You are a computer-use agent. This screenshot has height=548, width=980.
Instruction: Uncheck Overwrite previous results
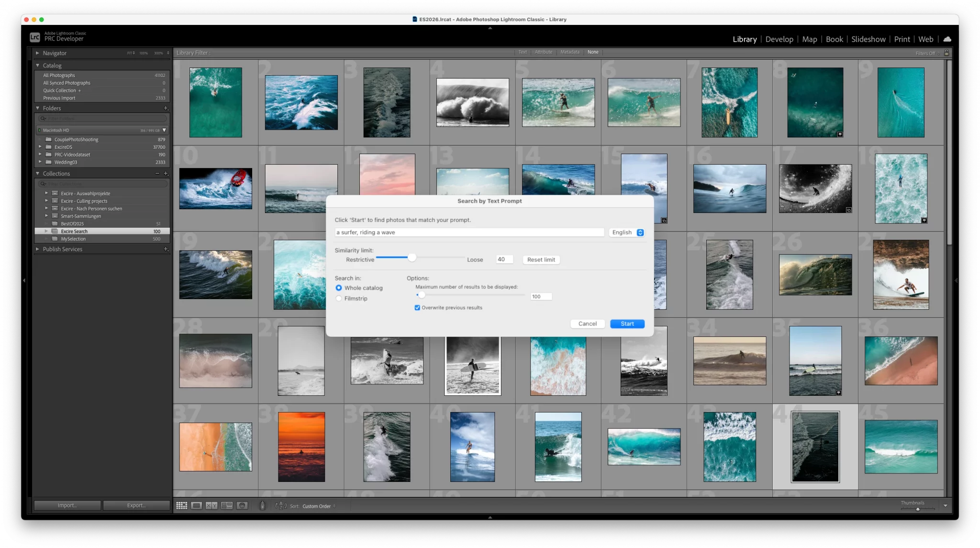pyautogui.click(x=417, y=308)
